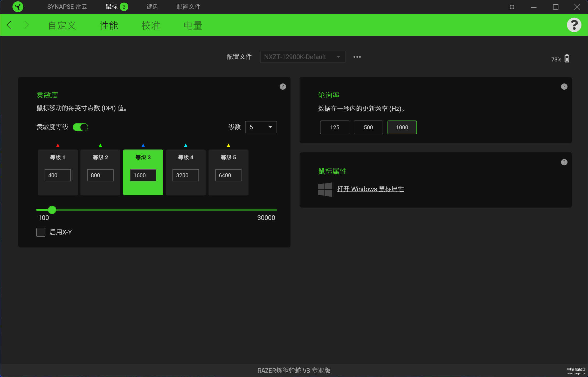Open the top 配置文件 tab
588x377 pixels.
pos(189,7)
